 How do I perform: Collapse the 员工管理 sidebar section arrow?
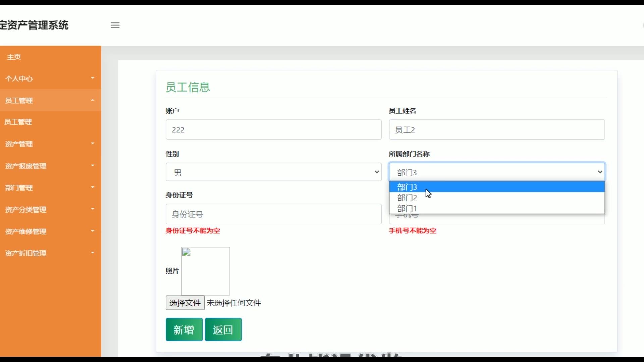coord(93,100)
